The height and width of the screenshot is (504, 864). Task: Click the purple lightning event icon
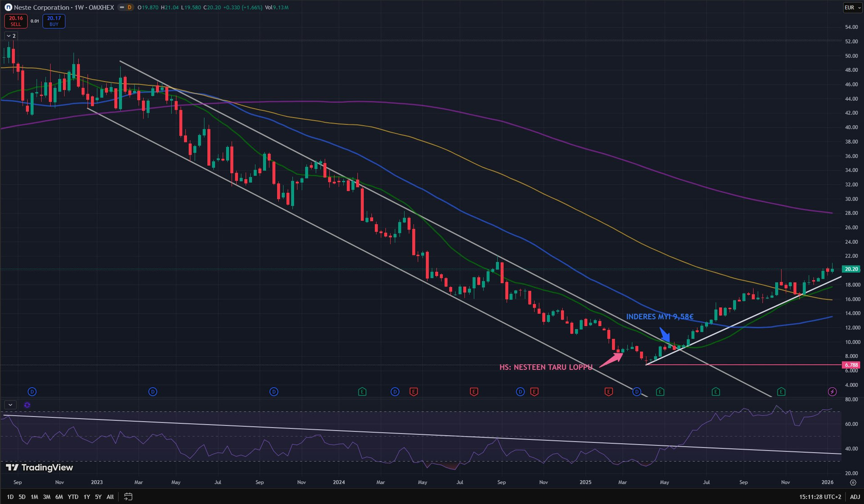pos(832,392)
